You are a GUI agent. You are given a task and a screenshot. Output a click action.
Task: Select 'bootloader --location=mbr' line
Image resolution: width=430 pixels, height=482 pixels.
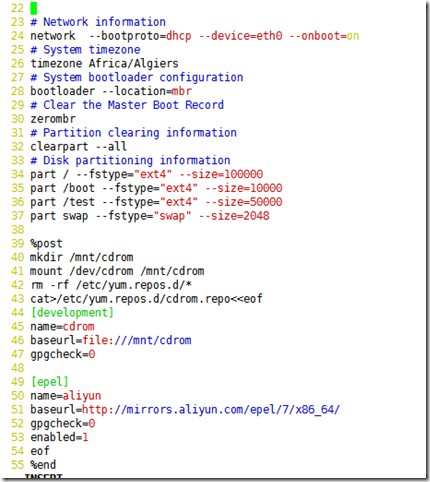[111, 91]
